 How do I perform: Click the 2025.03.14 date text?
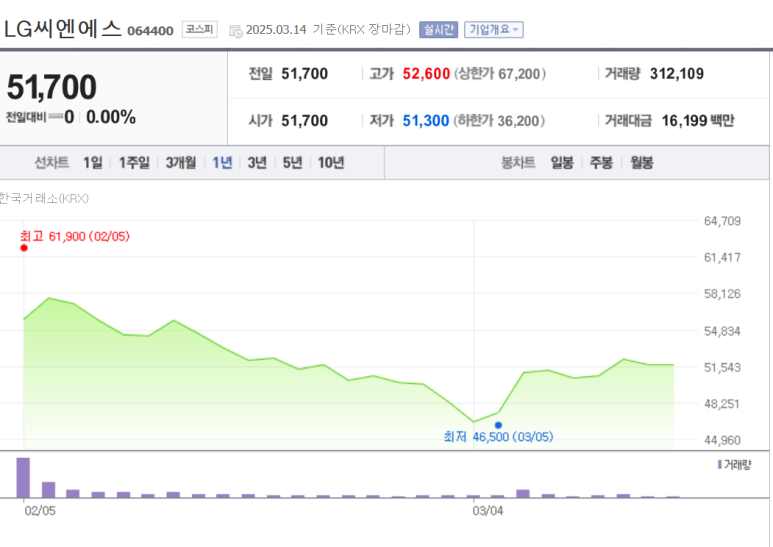coord(276,30)
